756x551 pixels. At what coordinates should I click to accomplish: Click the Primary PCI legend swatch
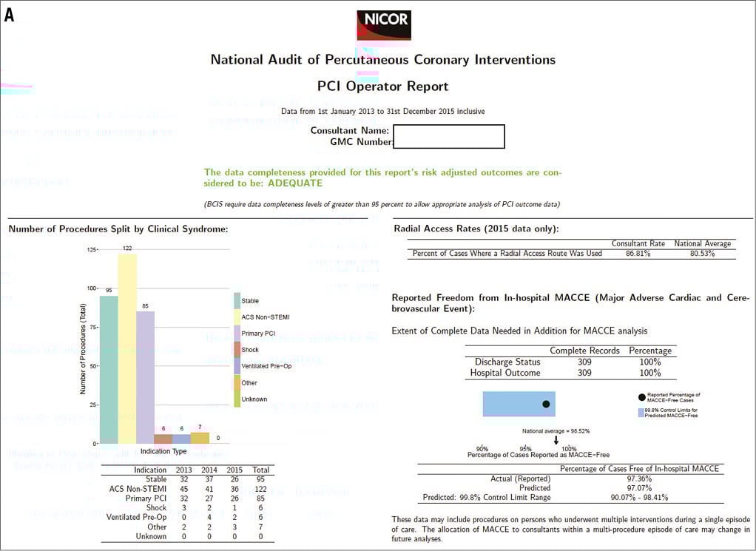coord(237,334)
